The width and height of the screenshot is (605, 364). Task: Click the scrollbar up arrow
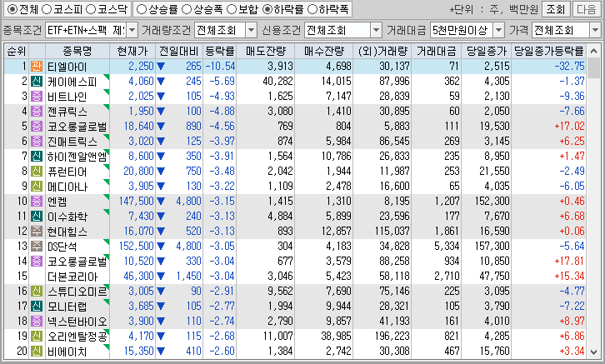[x=594, y=51]
